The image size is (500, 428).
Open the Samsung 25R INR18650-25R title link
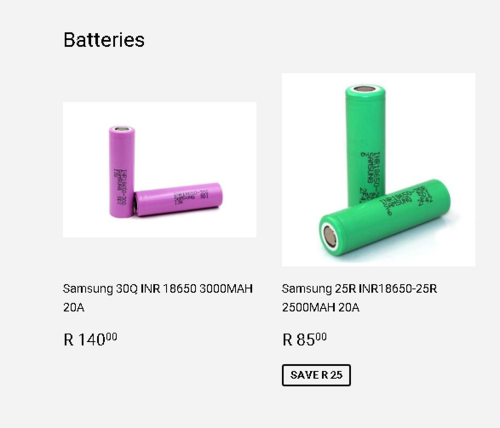(x=359, y=298)
